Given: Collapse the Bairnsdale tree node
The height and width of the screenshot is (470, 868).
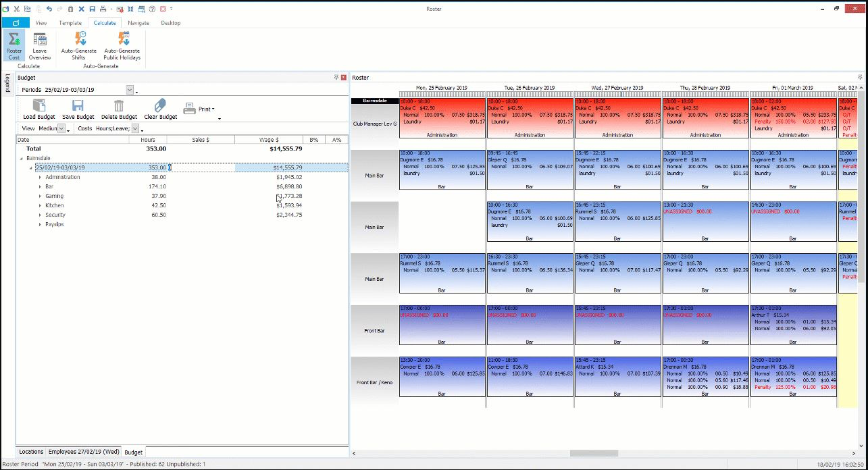Looking at the screenshot, I should (x=22, y=158).
